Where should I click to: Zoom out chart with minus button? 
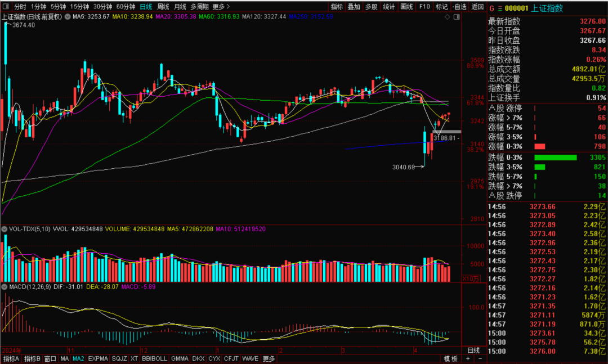[480, 358]
